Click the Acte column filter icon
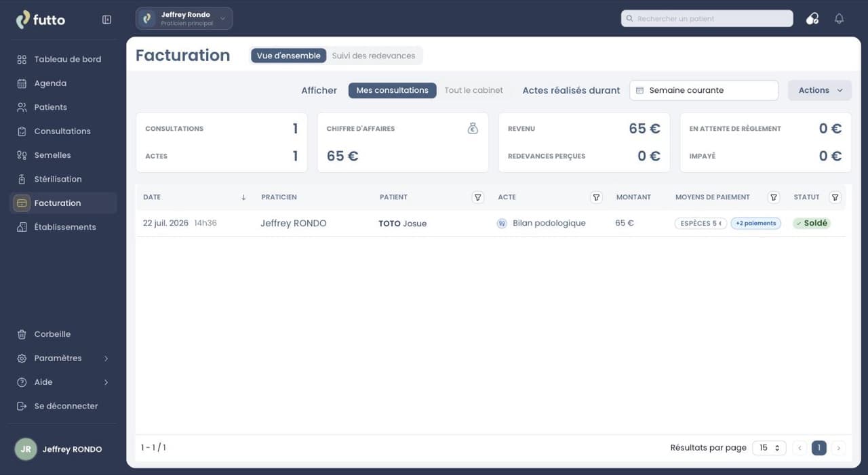Screen dimensions: 868x475 point(596,197)
